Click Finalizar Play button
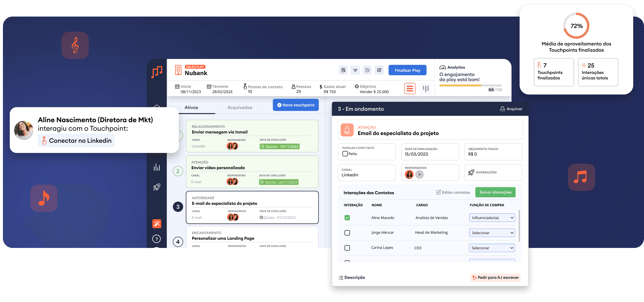The image size is (644, 302). click(407, 70)
